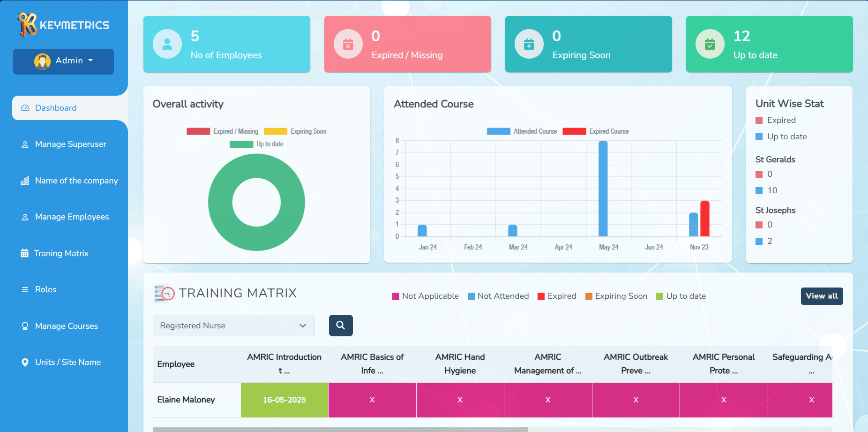Expand the Registered Nurse role dropdown

click(233, 326)
